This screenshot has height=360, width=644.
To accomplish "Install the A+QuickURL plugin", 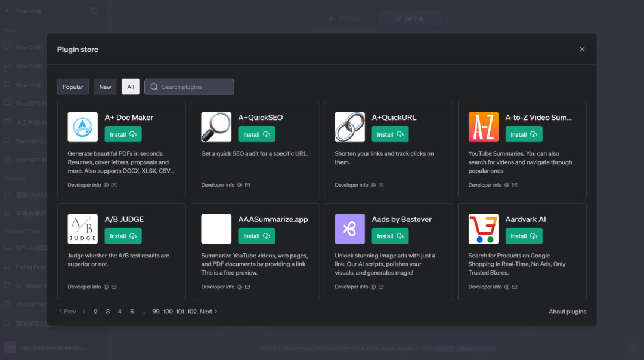I will click(x=390, y=134).
